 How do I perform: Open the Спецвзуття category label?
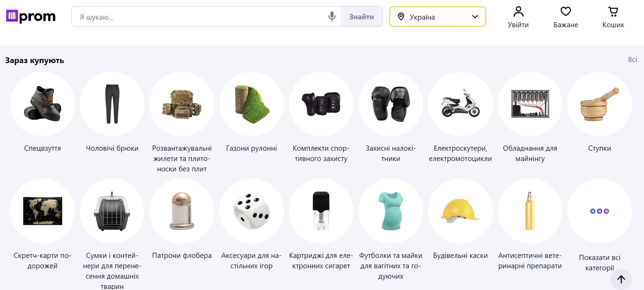coord(42,148)
